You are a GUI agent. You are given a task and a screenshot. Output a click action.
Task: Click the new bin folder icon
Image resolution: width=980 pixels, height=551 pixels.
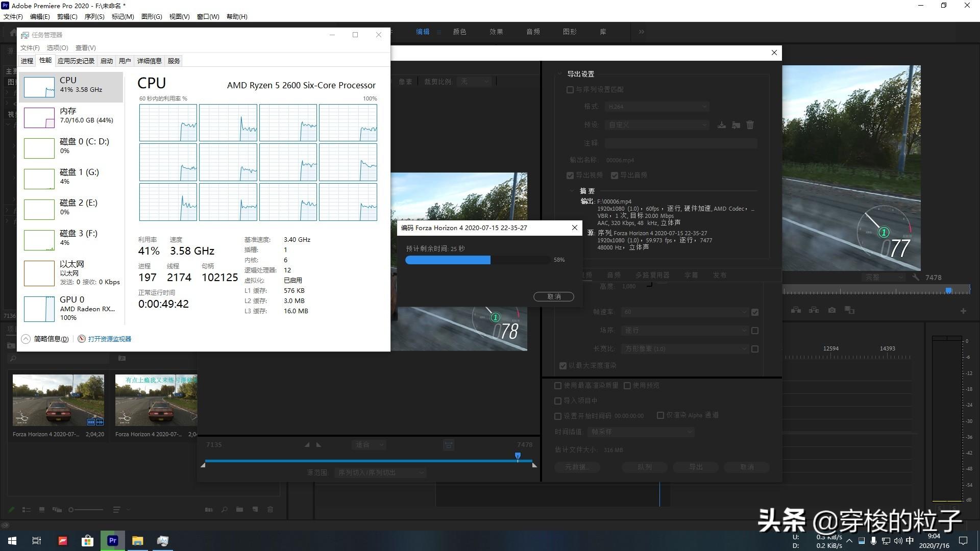coord(239,509)
